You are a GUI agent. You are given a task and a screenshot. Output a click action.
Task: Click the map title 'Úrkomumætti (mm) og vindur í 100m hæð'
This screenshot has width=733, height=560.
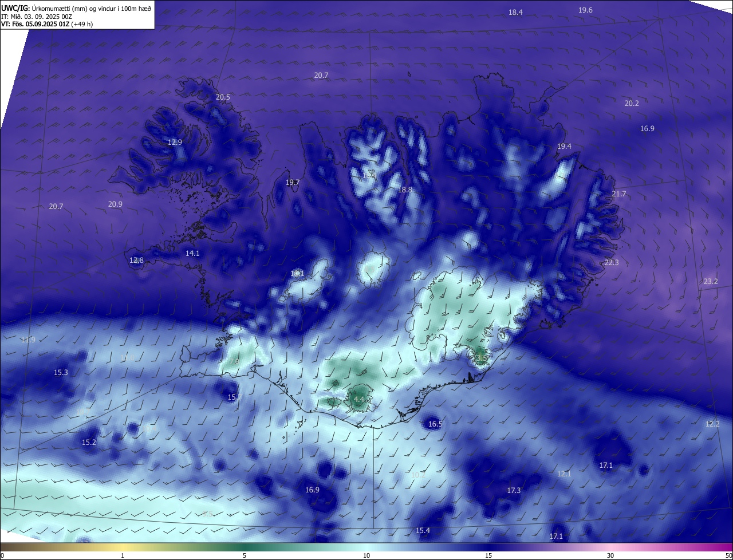[90, 8]
